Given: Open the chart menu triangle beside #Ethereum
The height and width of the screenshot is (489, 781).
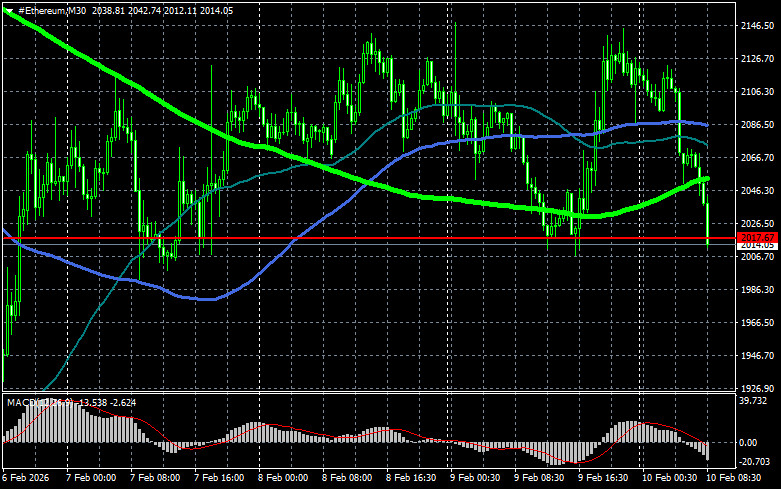Looking at the screenshot, I should click(9, 11).
